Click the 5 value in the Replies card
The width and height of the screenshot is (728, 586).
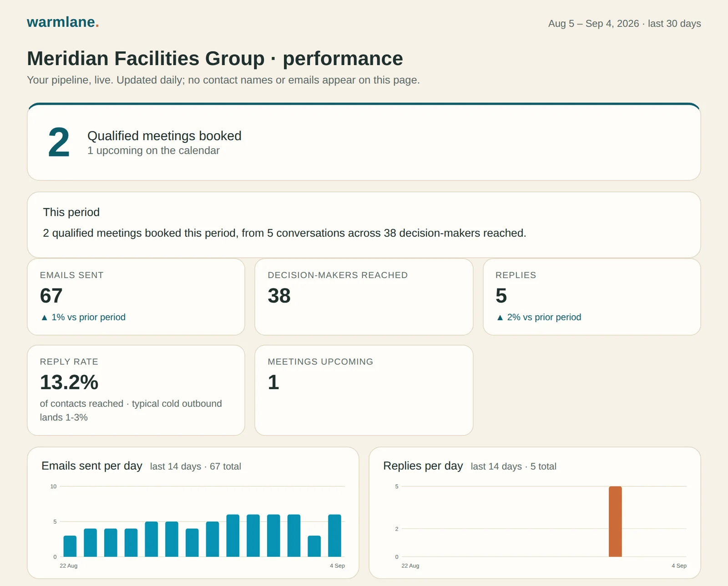501,296
